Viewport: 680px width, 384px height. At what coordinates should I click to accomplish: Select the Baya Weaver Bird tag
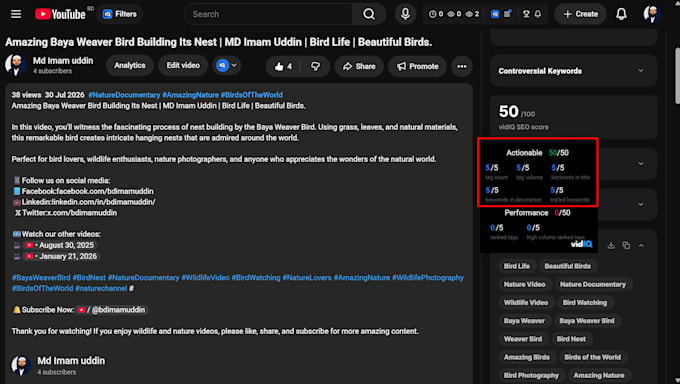tap(587, 321)
